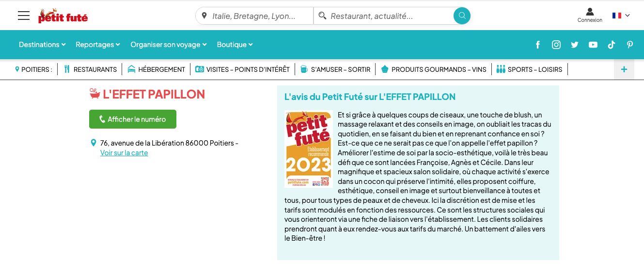Open the Twitter icon
Image resolution: width=644 pixels, height=280 pixels.
point(575,45)
